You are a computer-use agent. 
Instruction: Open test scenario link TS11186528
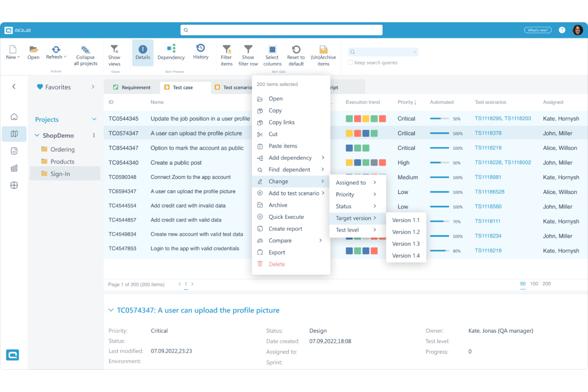(489, 192)
